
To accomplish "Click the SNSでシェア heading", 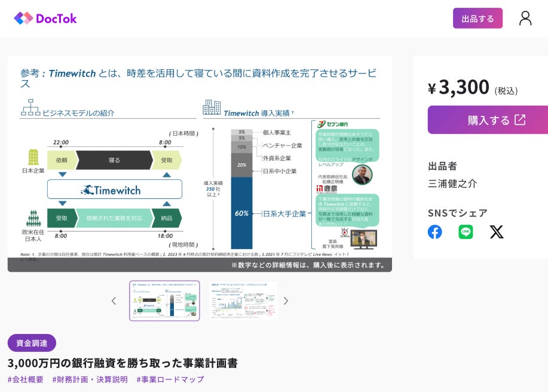I will (458, 213).
